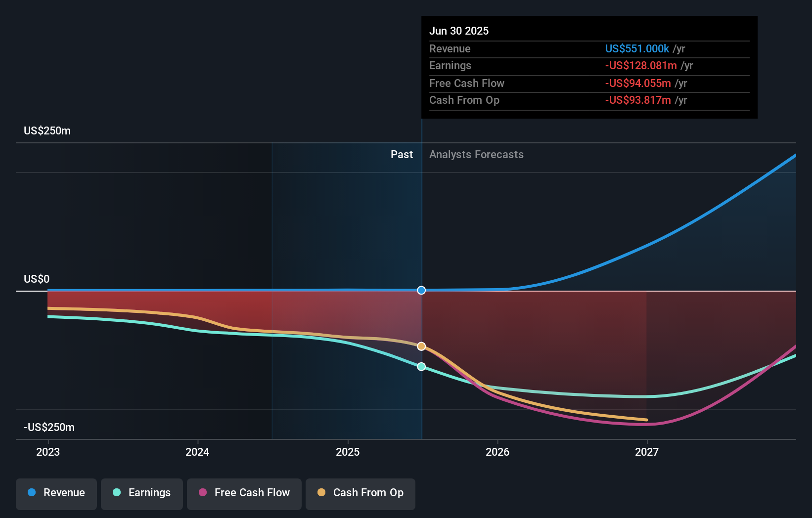Click the cash from op value -US$93.817m
Viewport: 812px width, 518px height.
pos(638,100)
